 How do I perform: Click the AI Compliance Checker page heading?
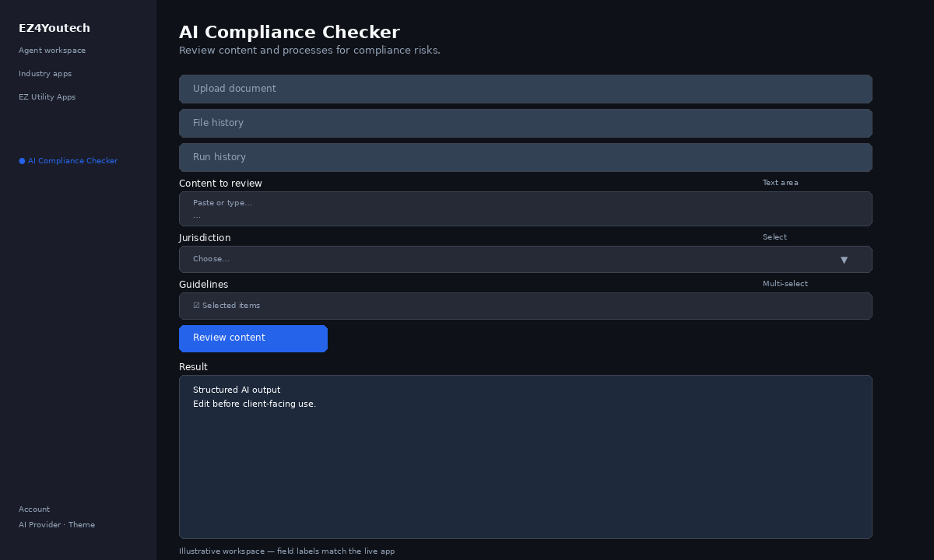coord(290,32)
